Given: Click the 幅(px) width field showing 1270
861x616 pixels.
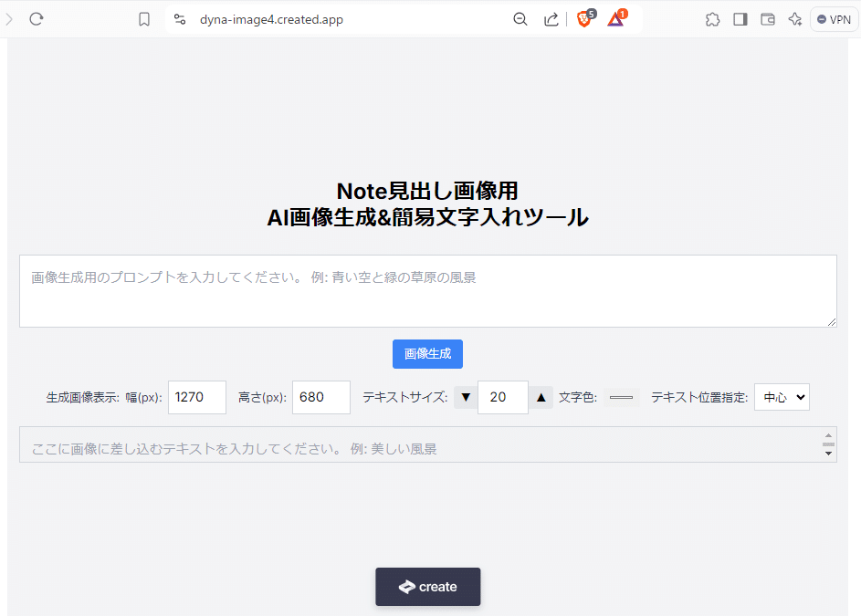Looking at the screenshot, I should (x=196, y=397).
